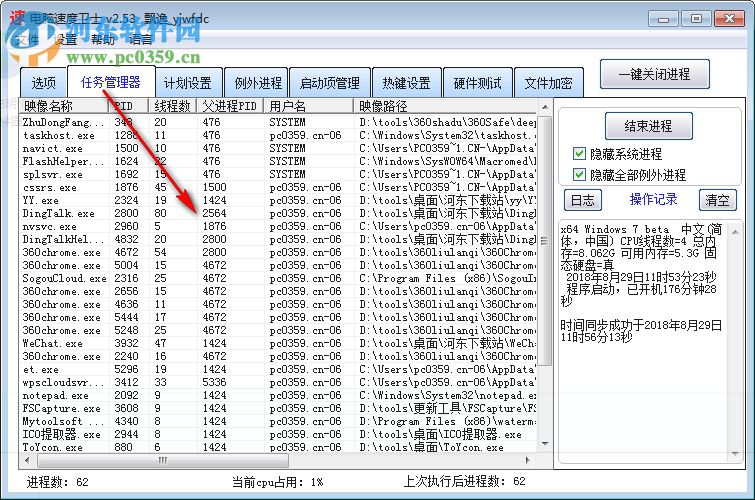Toggle 隐藏系统进程 checkbox
Image resolution: width=755 pixels, height=500 pixels.
pos(618,154)
